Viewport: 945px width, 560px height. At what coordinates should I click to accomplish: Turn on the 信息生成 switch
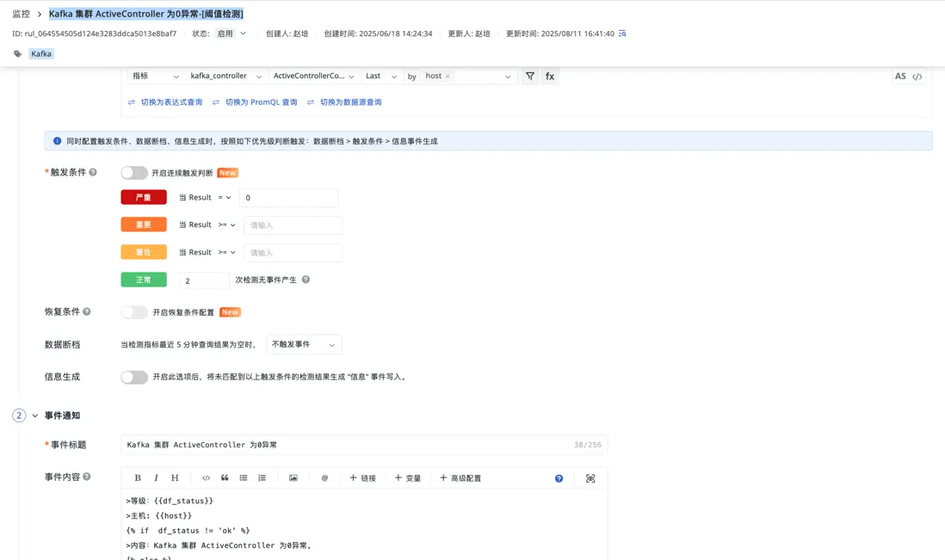[x=134, y=377]
